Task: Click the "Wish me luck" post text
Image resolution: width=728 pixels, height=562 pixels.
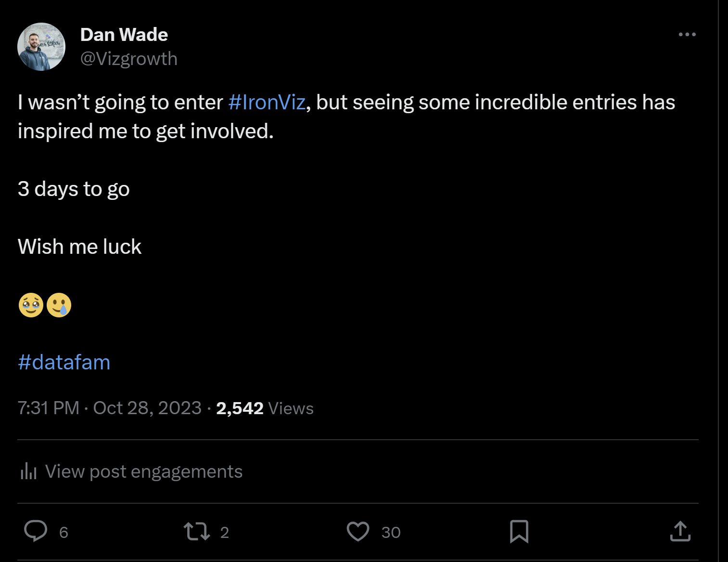Action: coord(79,247)
